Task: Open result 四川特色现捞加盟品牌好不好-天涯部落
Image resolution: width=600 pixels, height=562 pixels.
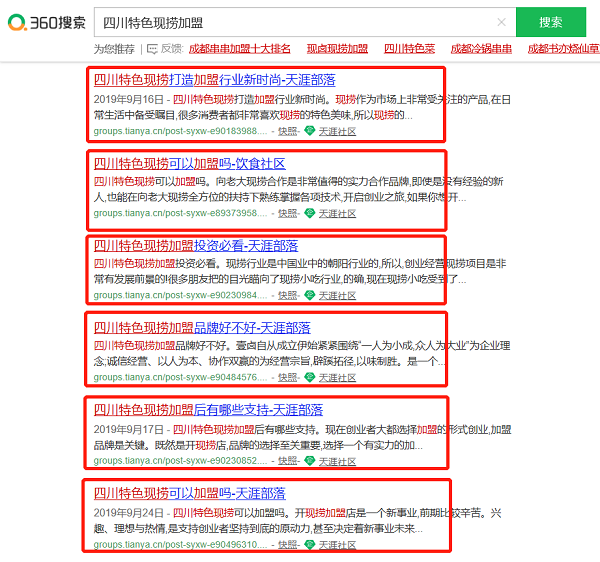Action: [201, 328]
